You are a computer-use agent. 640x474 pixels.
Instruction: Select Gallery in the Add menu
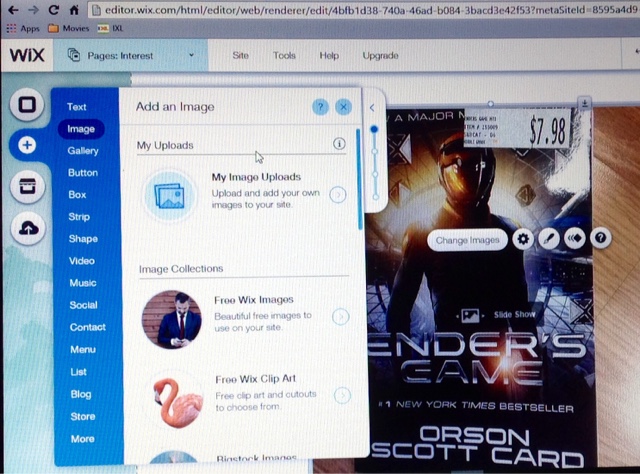(x=83, y=151)
